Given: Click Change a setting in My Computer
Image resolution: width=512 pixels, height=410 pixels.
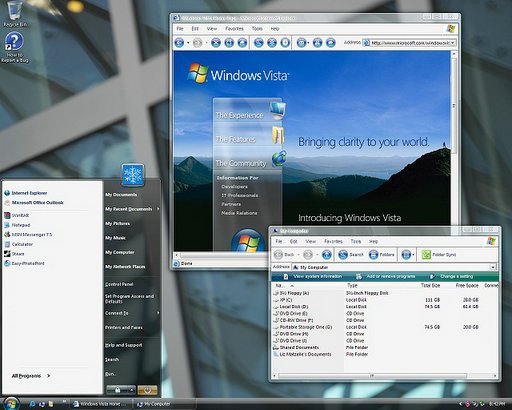Looking at the screenshot, I should pos(451,276).
